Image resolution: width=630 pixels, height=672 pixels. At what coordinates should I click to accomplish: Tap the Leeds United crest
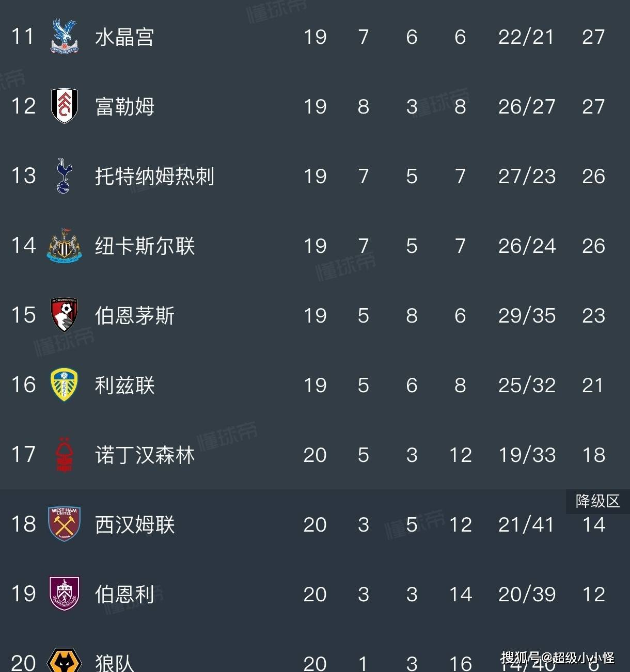[65, 385]
